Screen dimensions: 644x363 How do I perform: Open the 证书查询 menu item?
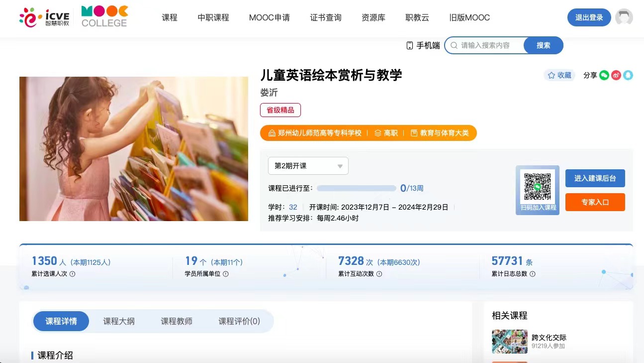326,17
